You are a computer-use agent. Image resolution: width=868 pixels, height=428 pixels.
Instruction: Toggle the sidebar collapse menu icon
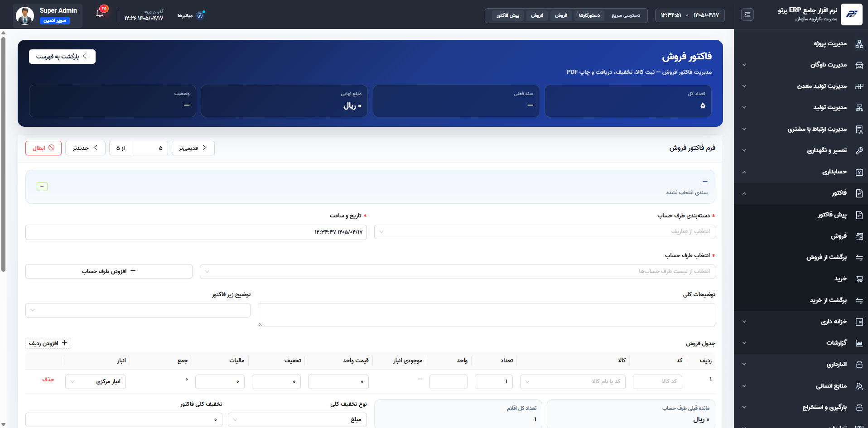tap(747, 15)
